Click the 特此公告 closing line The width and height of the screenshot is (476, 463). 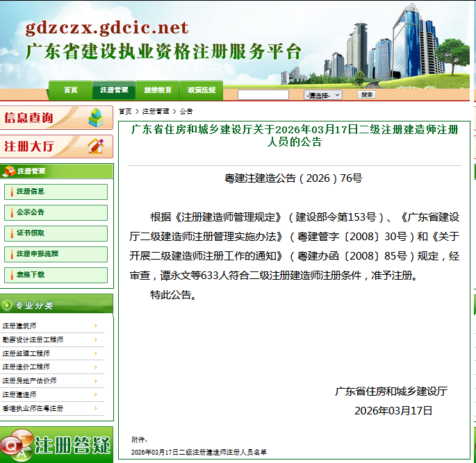173,295
